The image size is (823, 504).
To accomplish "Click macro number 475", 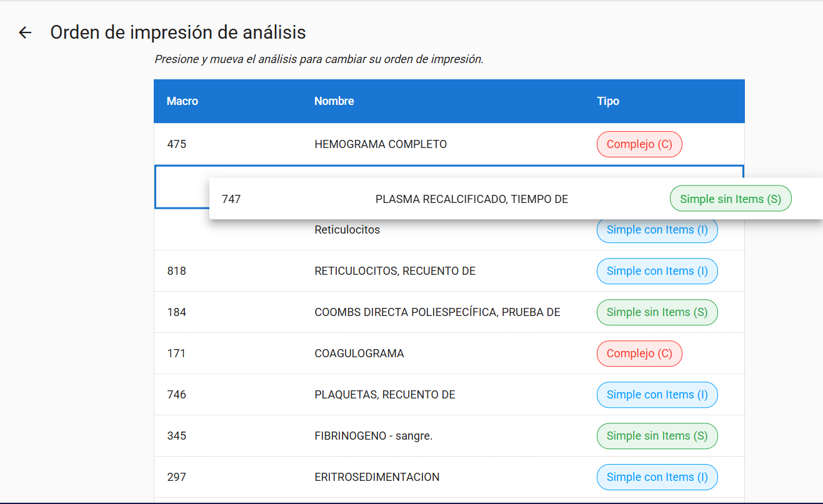I will [177, 144].
